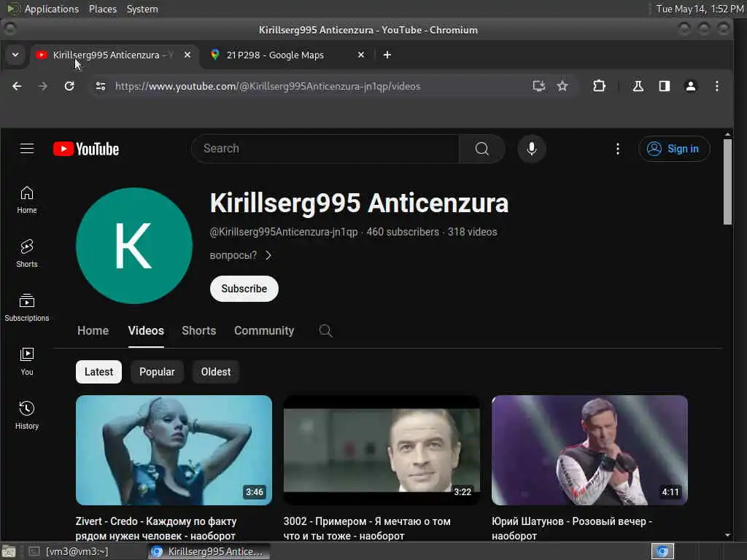Screen dimensions: 747x560
Task: Bookmark this page with the star
Action: tap(562, 86)
